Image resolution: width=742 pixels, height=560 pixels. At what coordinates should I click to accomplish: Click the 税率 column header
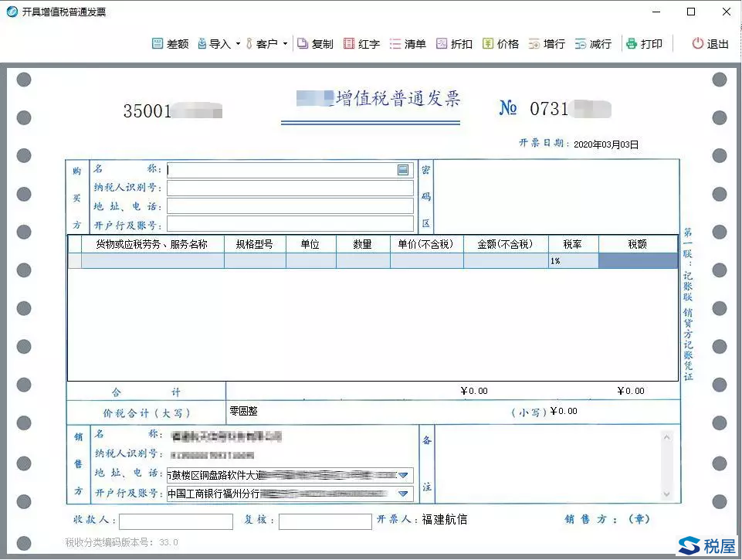click(x=574, y=244)
